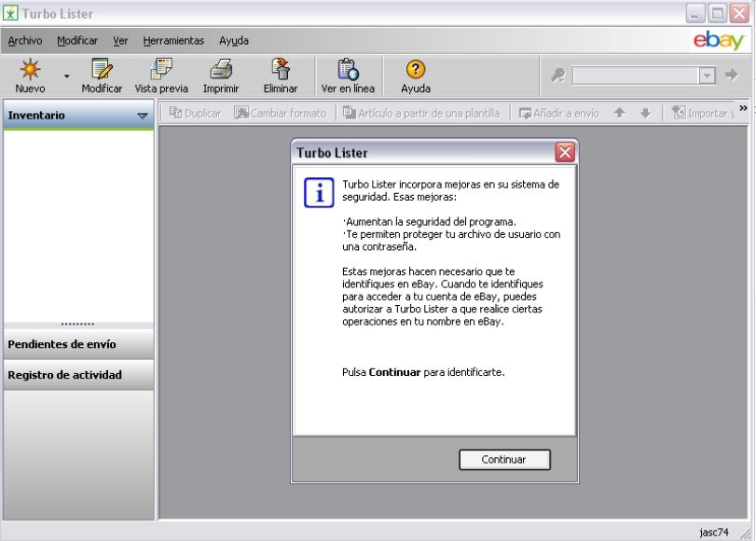Screen dimensions: 756x541
Task: Open the Ver menu
Action: point(120,41)
